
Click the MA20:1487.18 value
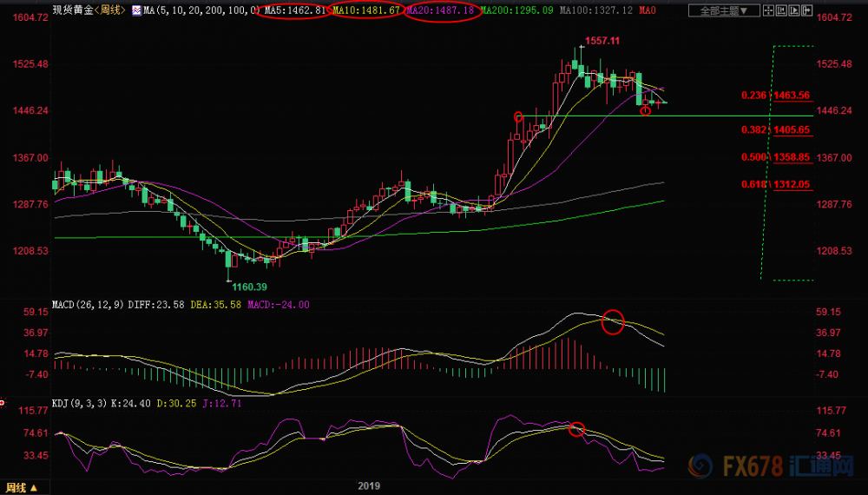(x=440, y=10)
